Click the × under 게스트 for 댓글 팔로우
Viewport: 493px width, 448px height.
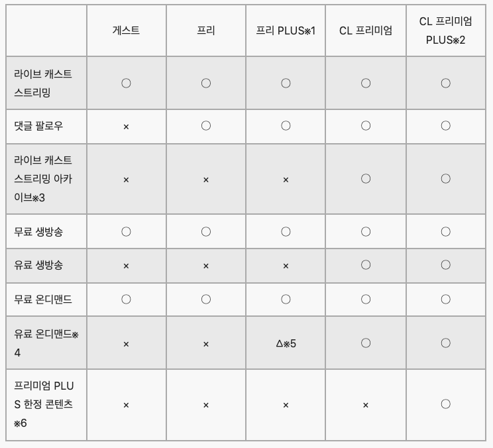coord(126,126)
